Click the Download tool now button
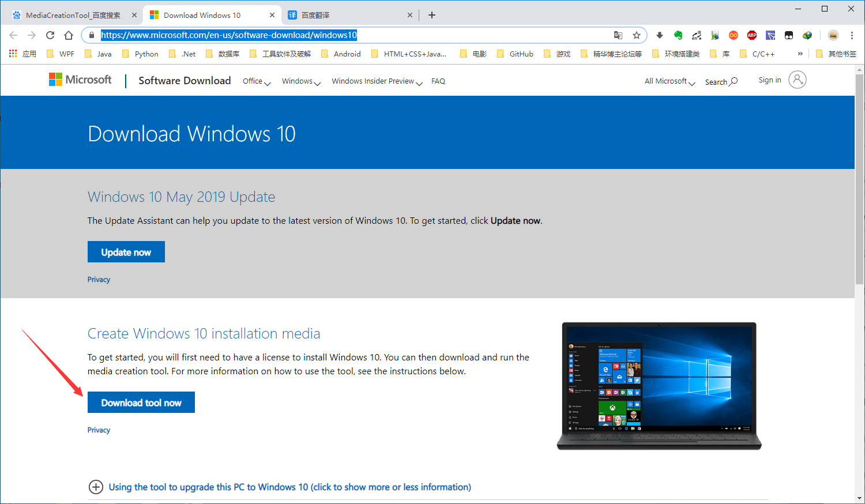 (141, 402)
